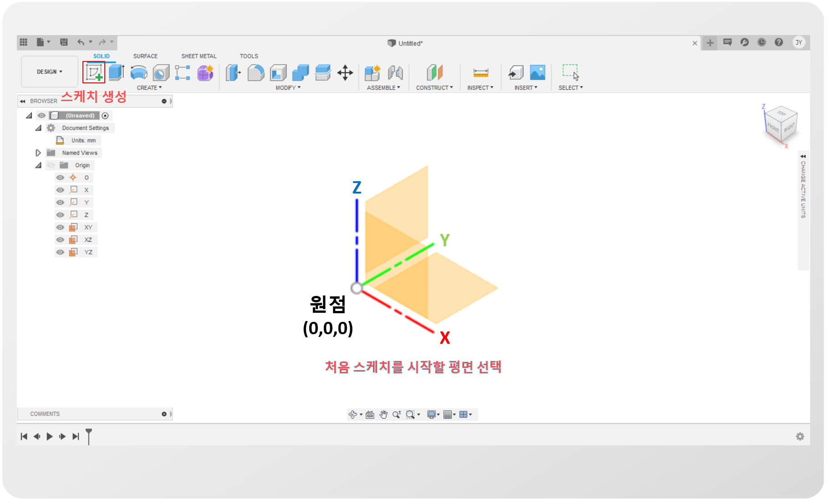Hide the YZ plane
827x504 pixels.
60,252
